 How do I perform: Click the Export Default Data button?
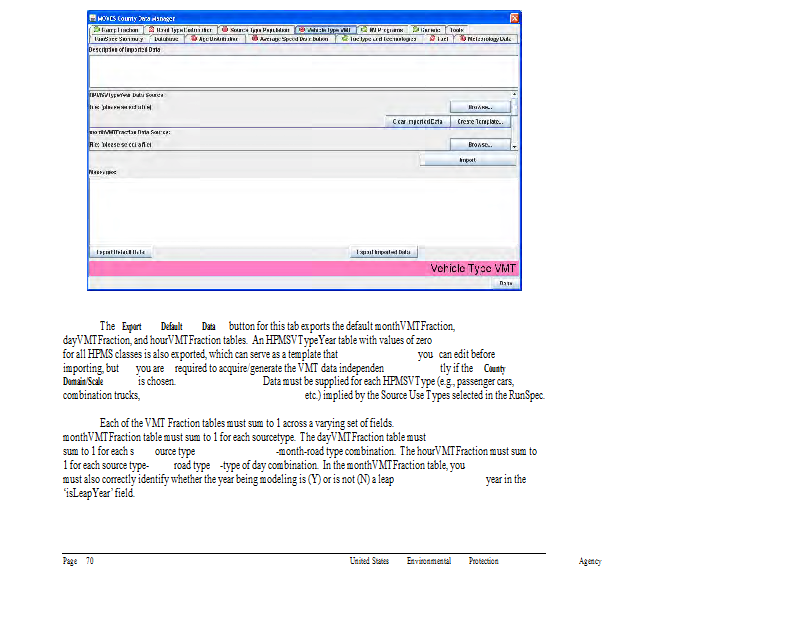[x=120, y=252]
